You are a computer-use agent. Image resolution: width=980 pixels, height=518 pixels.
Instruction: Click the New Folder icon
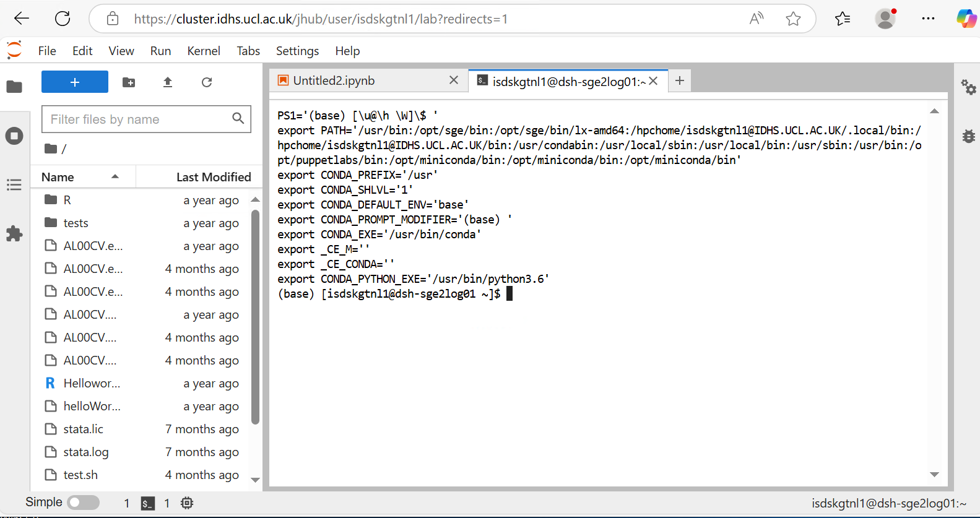click(x=129, y=82)
